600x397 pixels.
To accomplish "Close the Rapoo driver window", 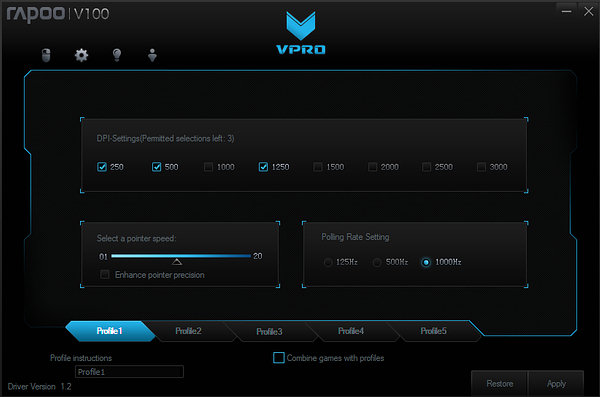I will click(x=589, y=11).
